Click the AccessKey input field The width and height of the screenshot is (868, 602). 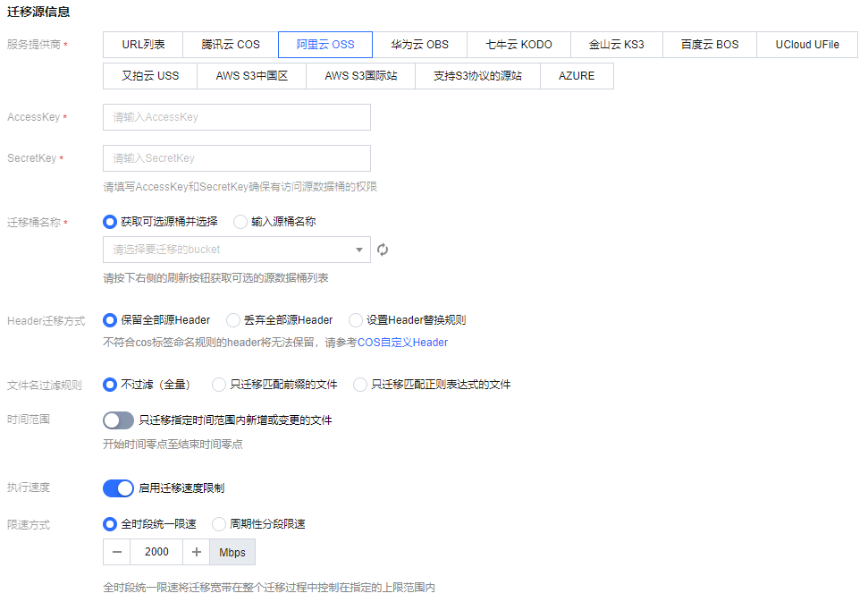(237, 117)
